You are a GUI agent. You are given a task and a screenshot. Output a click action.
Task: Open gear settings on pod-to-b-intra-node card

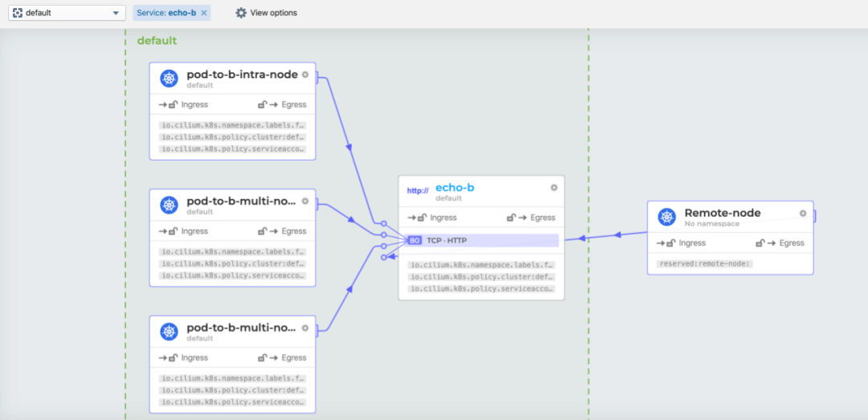(305, 75)
